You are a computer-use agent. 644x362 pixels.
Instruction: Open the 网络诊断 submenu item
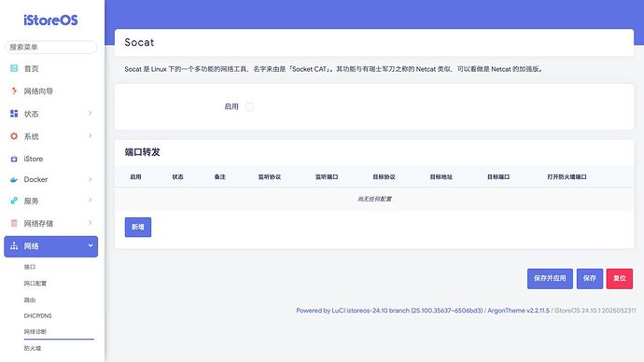(x=35, y=331)
